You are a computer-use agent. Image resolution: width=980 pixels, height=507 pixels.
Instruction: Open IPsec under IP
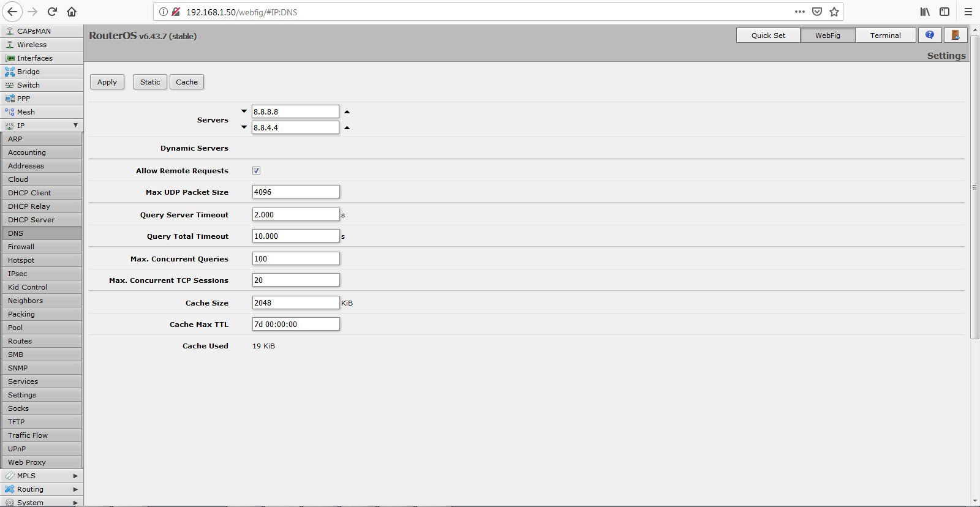click(x=42, y=274)
